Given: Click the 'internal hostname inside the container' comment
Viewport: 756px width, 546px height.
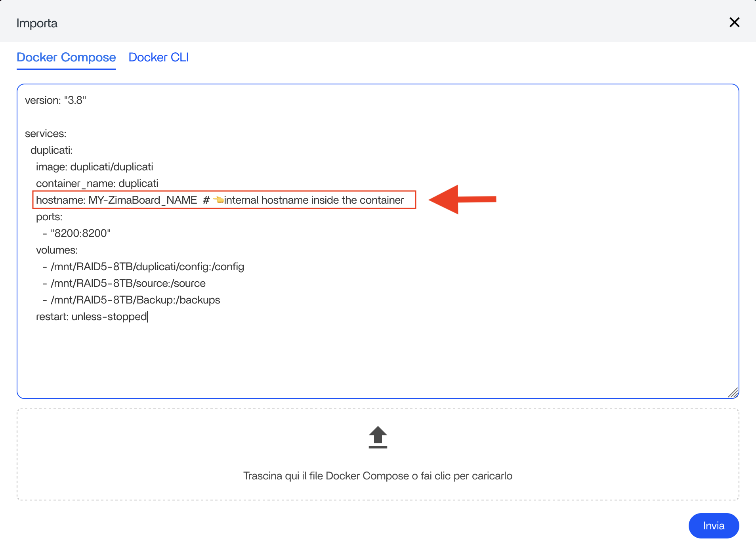Looking at the screenshot, I should pyautogui.click(x=314, y=200).
